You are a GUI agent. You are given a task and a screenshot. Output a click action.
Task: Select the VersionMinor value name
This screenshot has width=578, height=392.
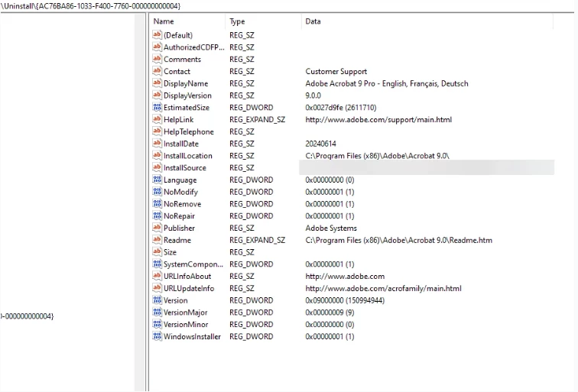(x=186, y=325)
